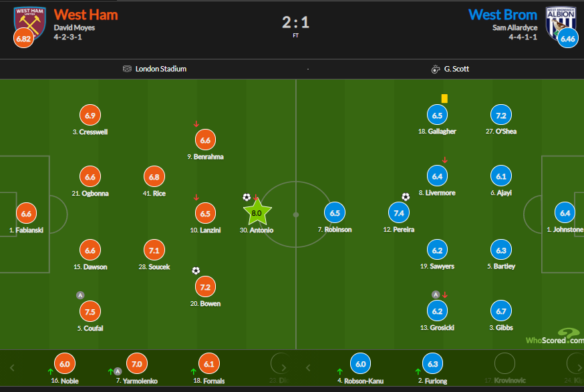
Task: Click the goal ball icon above Bowen
Action: (196, 270)
